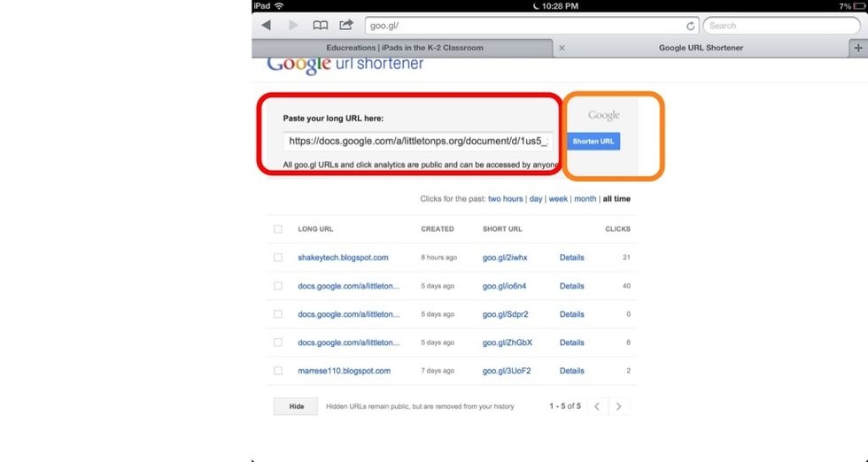Check the goo.gl/Sdpr2 row checkbox
The width and height of the screenshot is (868, 462).
pyautogui.click(x=278, y=314)
